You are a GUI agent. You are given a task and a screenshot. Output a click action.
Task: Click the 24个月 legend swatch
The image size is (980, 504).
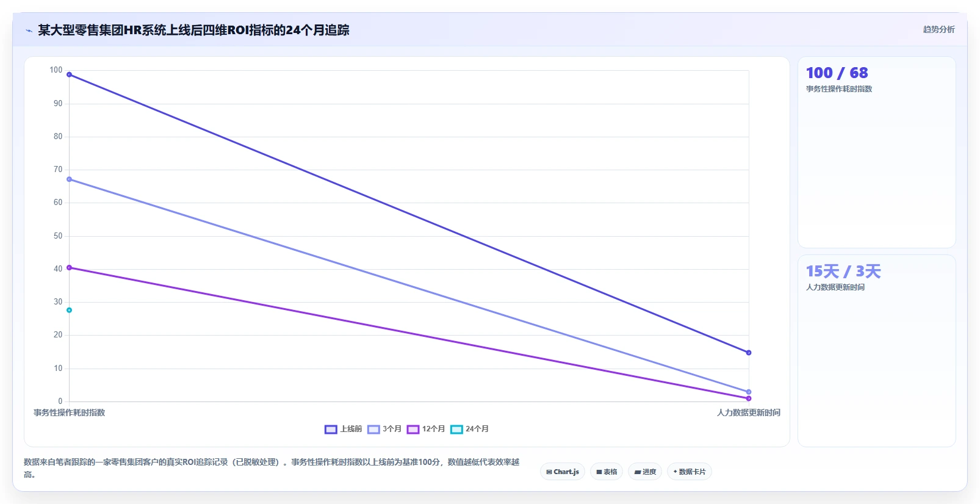pyautogui.click(x=456, y=430)
